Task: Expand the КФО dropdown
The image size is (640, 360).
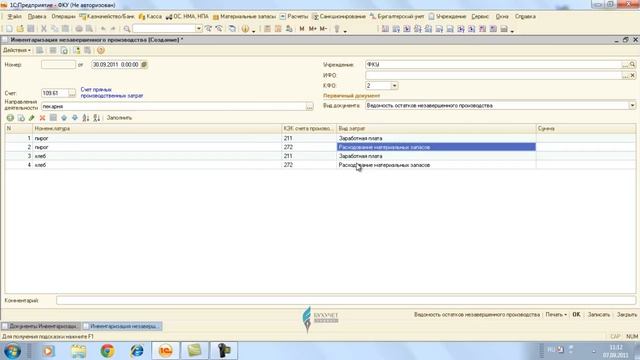Action: tap(394, 86)
